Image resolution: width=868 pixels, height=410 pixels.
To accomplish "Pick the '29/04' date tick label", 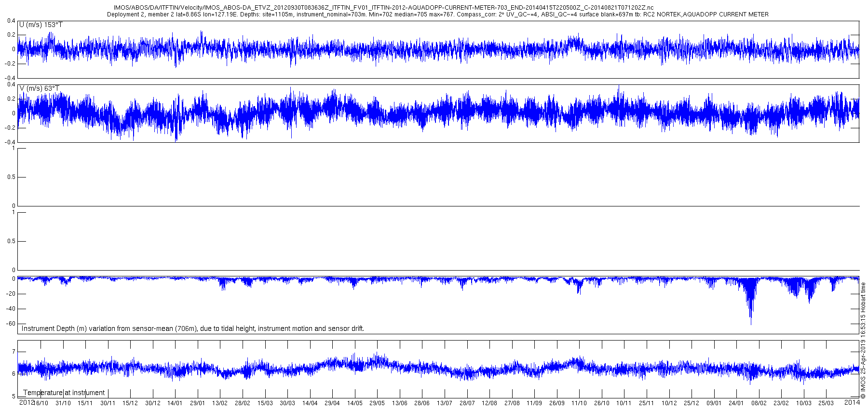I will click(332, 403).
